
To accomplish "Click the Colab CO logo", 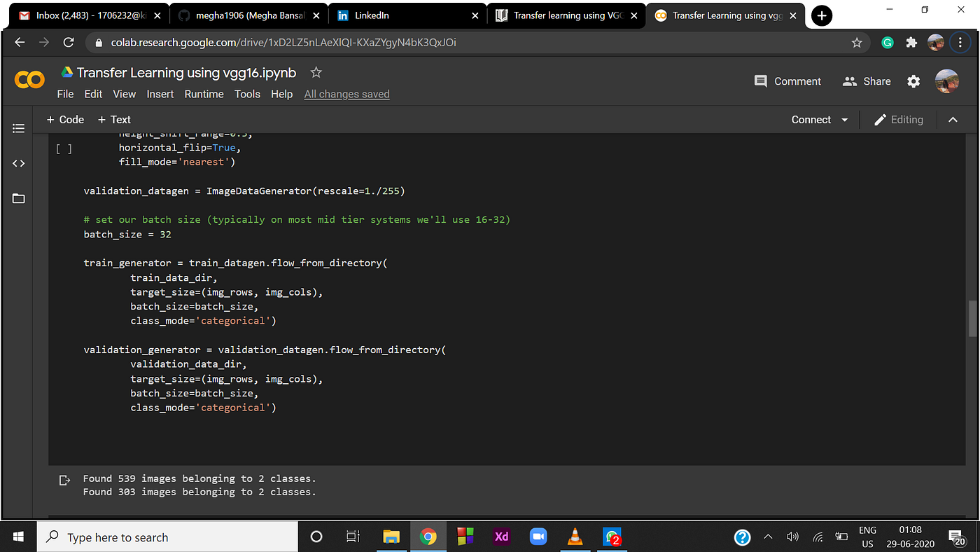I will [29, 80].
